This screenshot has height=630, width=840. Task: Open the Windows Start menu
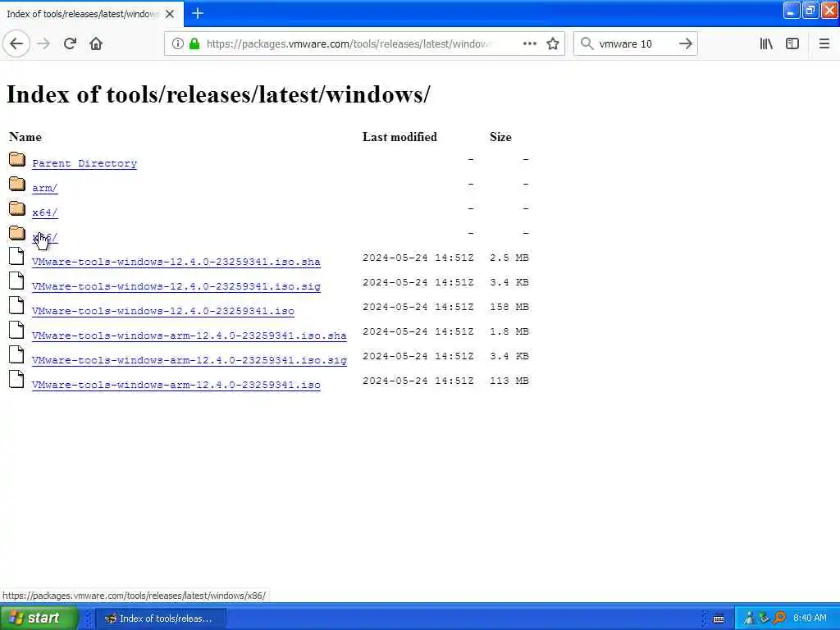(x=39, y=619)
